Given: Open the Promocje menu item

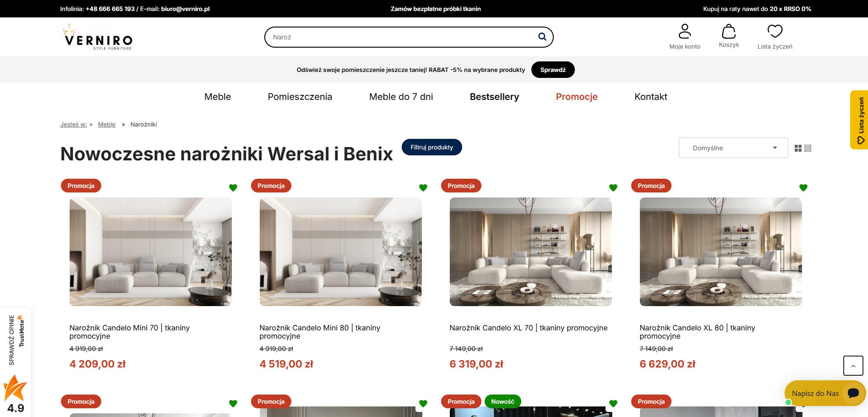Looking at the screenshot, I should coord(577,97).
